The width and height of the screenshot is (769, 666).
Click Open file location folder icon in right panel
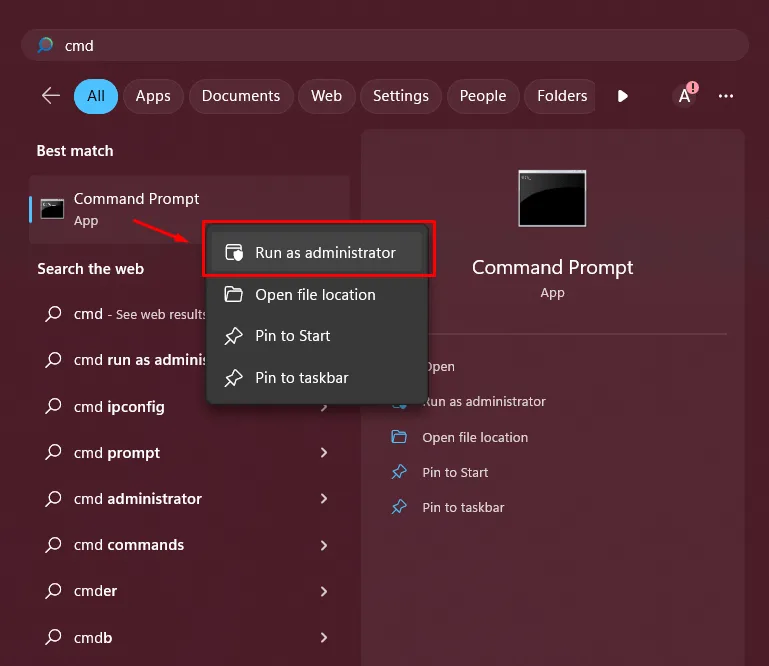(400, 437)
